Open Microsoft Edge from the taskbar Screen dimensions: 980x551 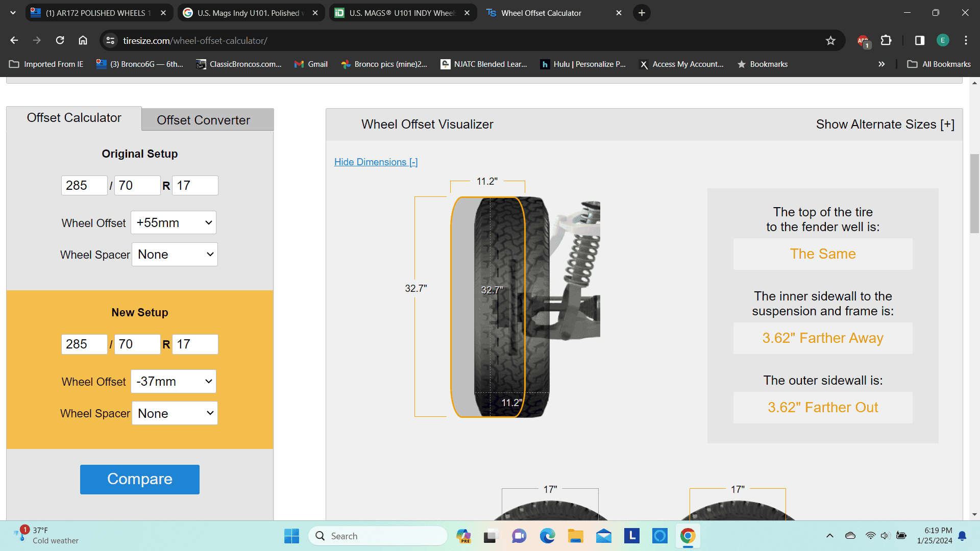pyautogui.click(x=547, y=536)
